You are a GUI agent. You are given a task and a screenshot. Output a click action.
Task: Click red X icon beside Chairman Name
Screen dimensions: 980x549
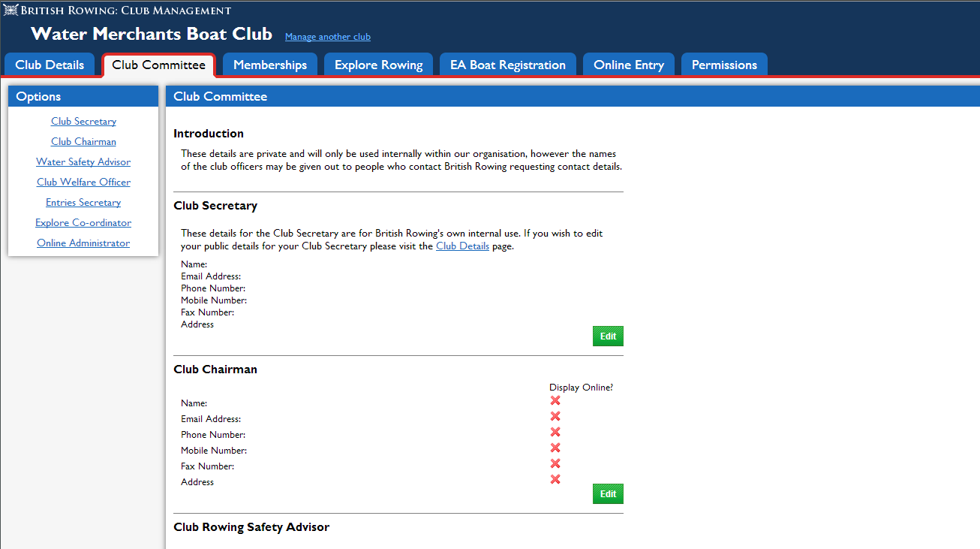pyautogui.click(x=555, y=401)
